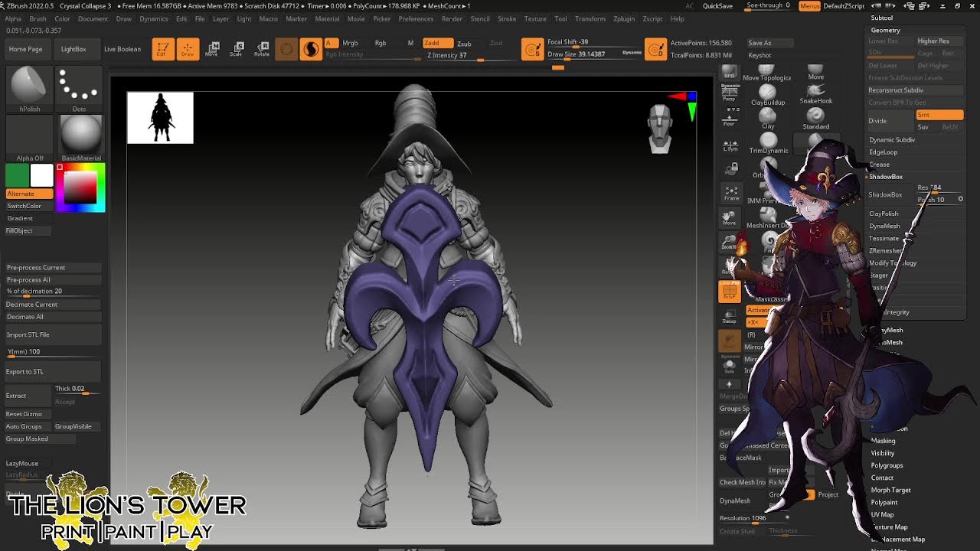Adjust the Z Intensity slider
980x551 pixels.
(471, 56)
